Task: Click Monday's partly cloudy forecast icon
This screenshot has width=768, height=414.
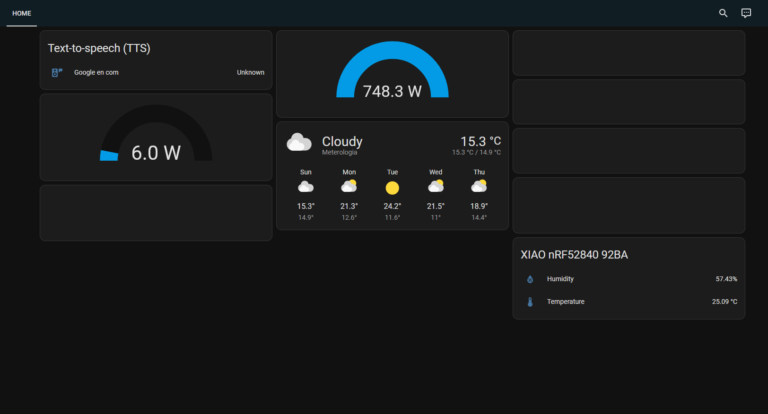Action: pyautogui.click(x=349, y=187)
